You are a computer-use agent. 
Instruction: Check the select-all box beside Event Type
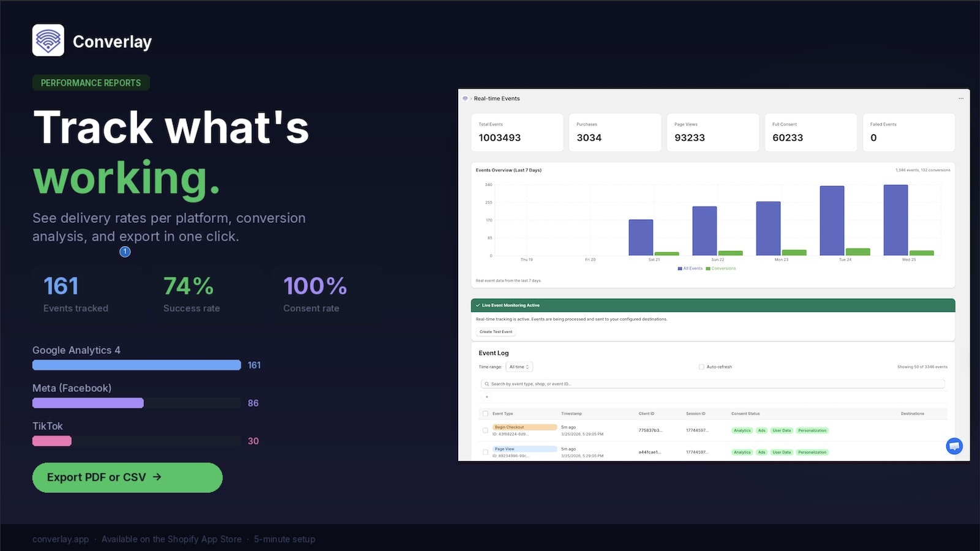pyautogui.click(x=486, y=414)
